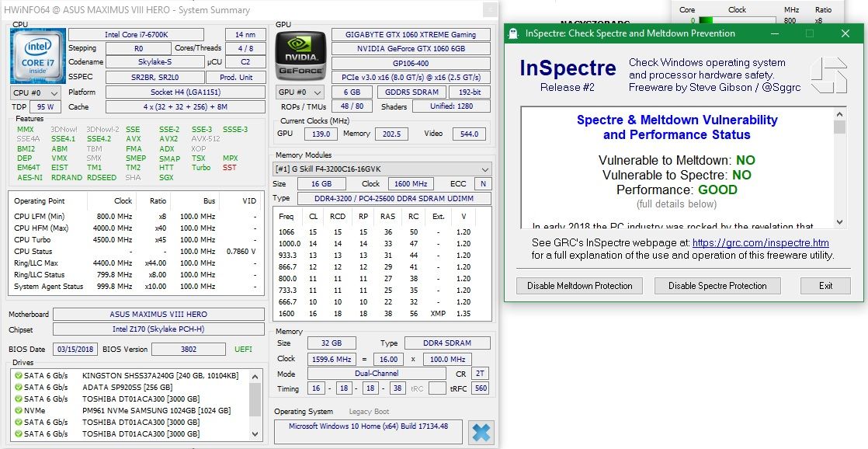
Task: Select the Ring/LLC Max row
Action: coord(136,263)
